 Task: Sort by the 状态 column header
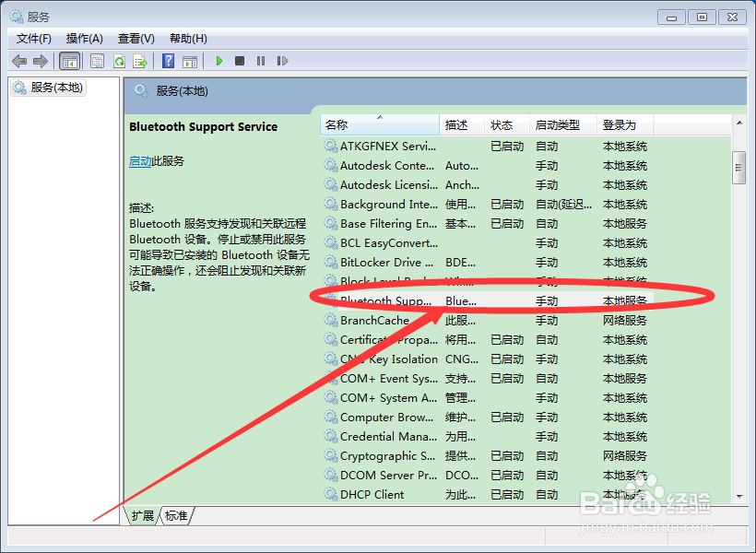tap(507, 124)
